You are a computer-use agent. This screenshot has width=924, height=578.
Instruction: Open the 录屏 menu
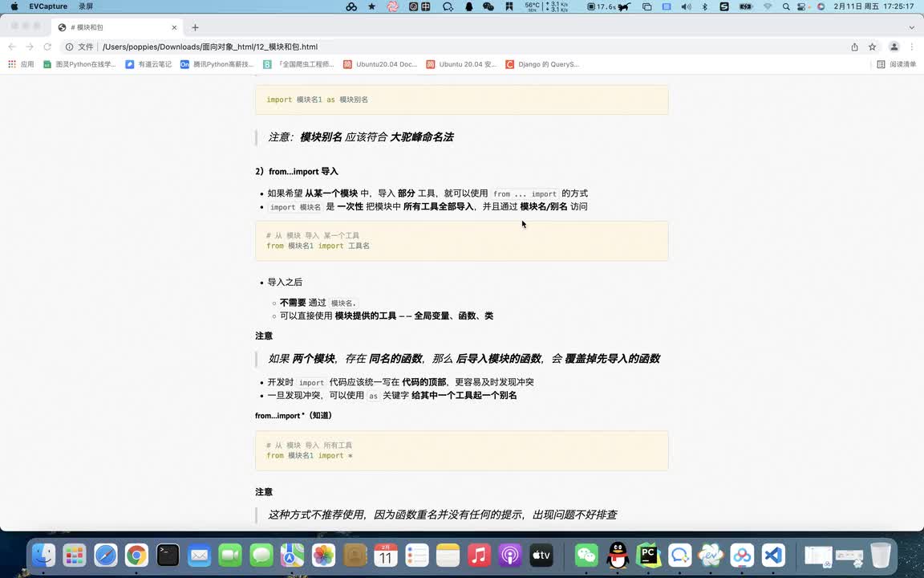click(86, 6)
